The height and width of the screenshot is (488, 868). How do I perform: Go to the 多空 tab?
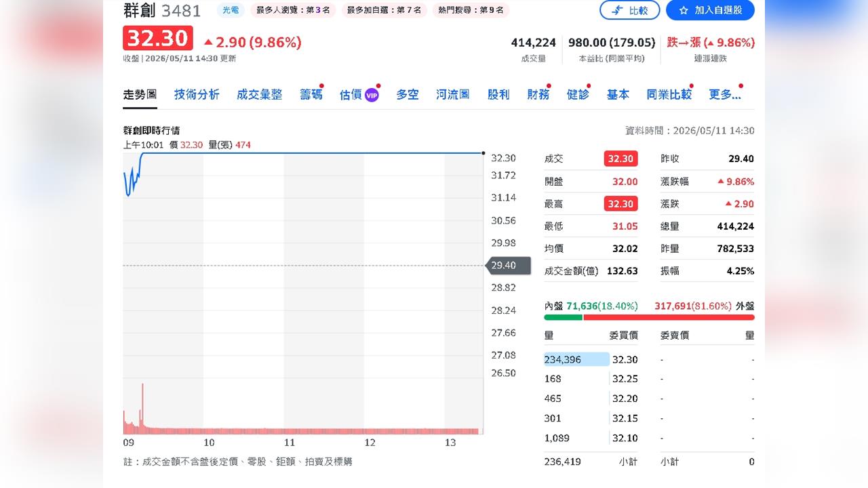[408, 95]
